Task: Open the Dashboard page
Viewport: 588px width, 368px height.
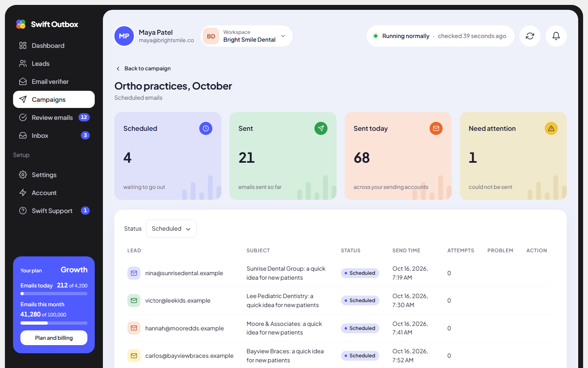Action: click(x=54, y=45)
